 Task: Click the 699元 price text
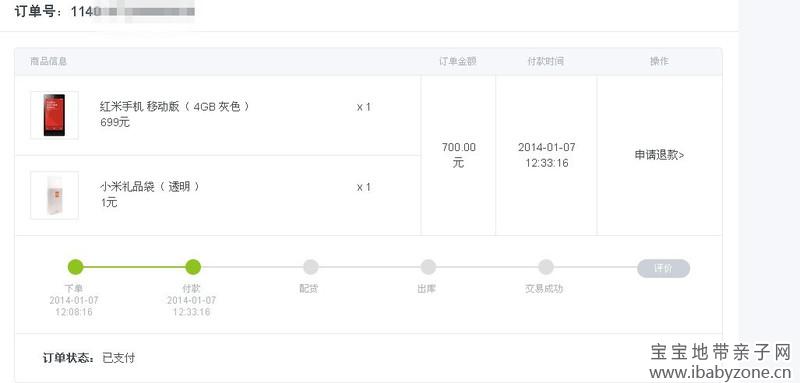pos(115,122)
